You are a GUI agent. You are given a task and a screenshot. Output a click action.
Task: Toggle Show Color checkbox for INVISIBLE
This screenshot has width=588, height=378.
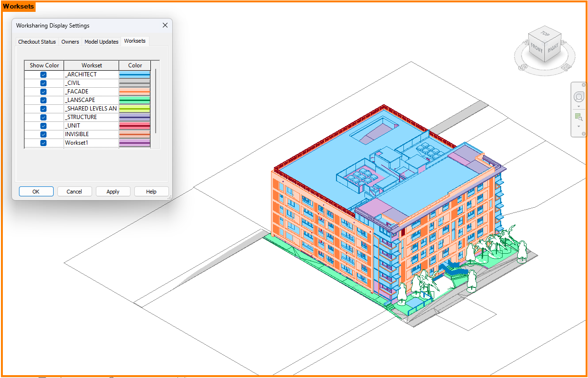click(x=44, y=134)
